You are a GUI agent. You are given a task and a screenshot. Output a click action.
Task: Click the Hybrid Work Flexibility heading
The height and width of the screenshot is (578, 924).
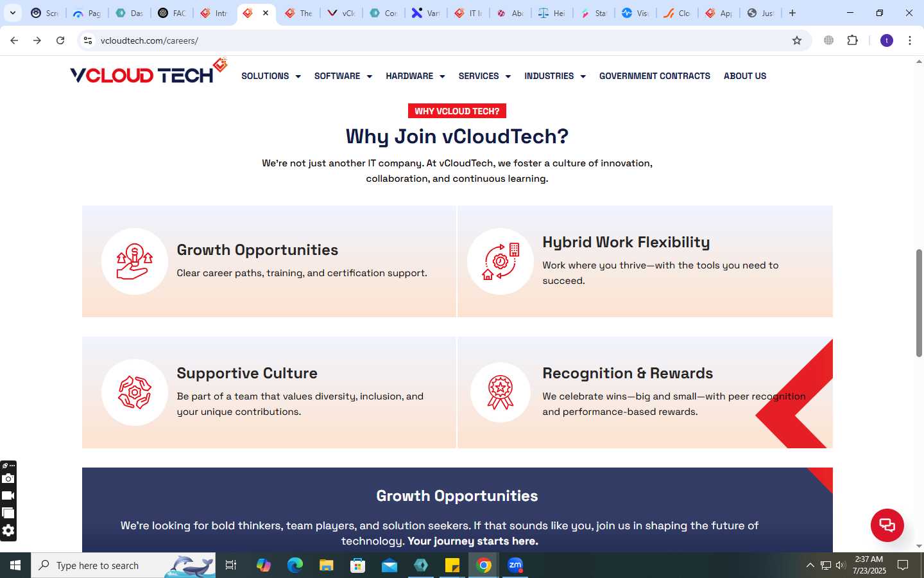click(x=626, y=242)
